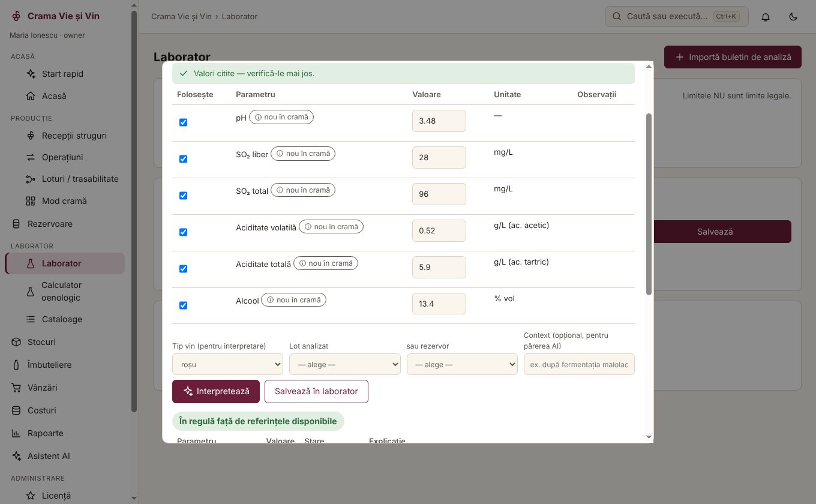Open Laborator in the sidebar
The width and height of the screenshot is (816, 504).
65,263
